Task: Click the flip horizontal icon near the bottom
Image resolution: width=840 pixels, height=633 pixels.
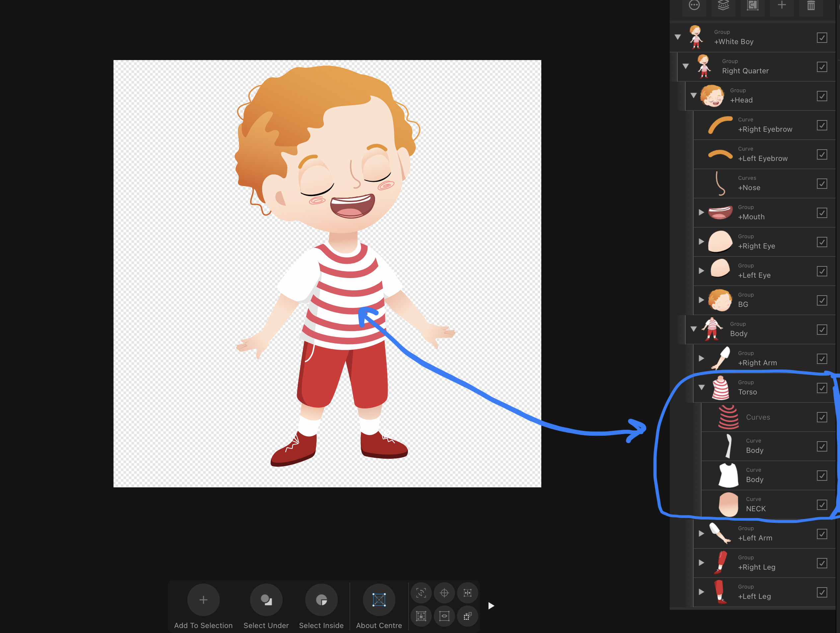Action: click(468, 593)
